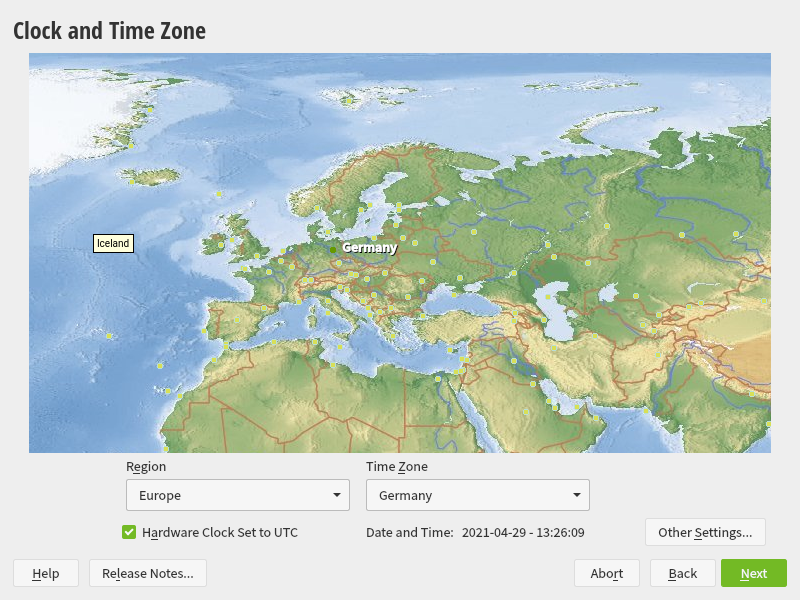Click the Help button
Image resolution: width=800 pixels, height=600 pixels.
point(45,573)
